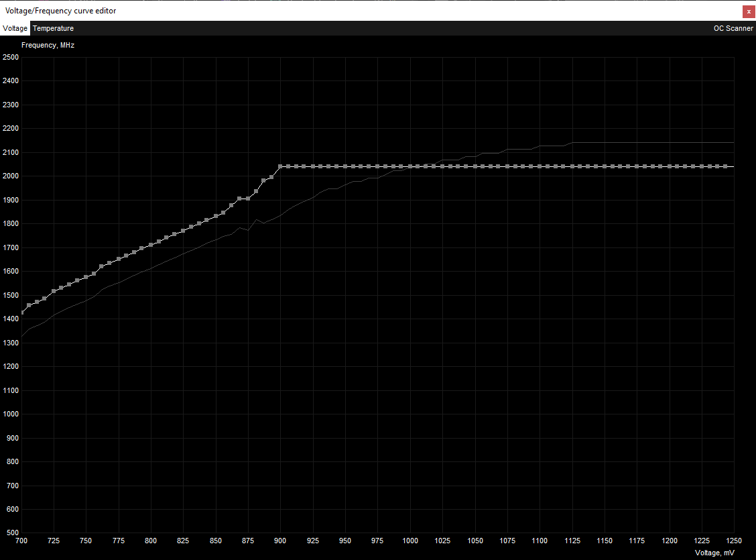756x560 pixels.
Task: Select the curve point at 825 mV
Action: coord(183,231)
